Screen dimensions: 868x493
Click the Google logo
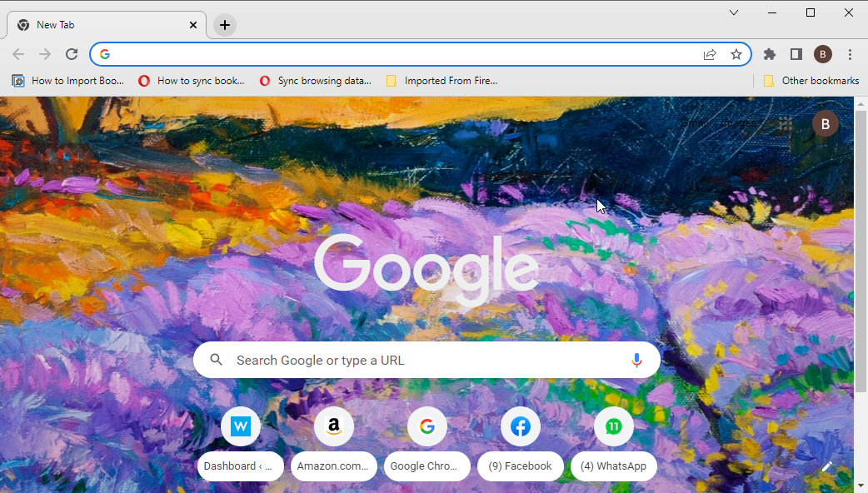(427, 270)
